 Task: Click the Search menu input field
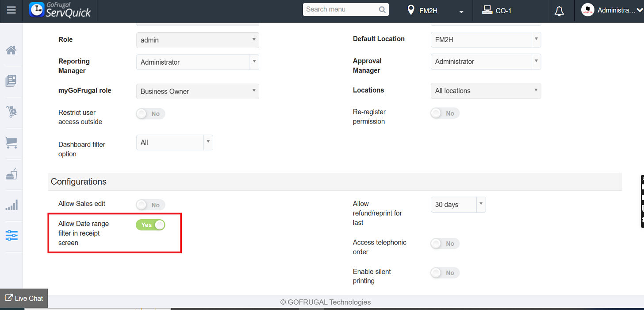click(341, 9)
